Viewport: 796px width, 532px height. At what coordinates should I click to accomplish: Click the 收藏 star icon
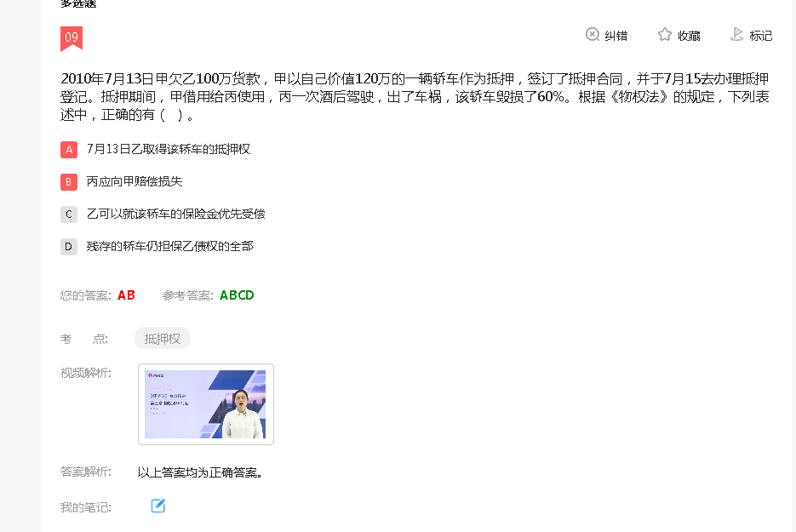[x=665, y=35]
